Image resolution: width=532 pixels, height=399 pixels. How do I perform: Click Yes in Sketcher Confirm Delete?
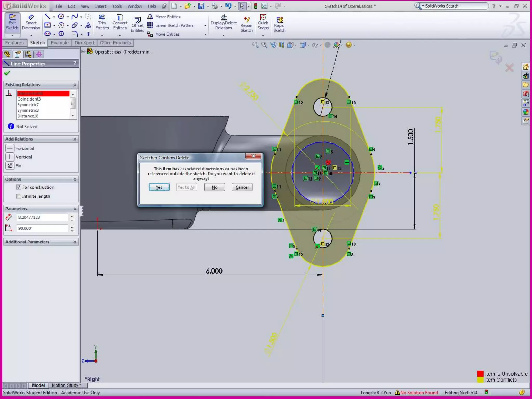pos(159,187)
